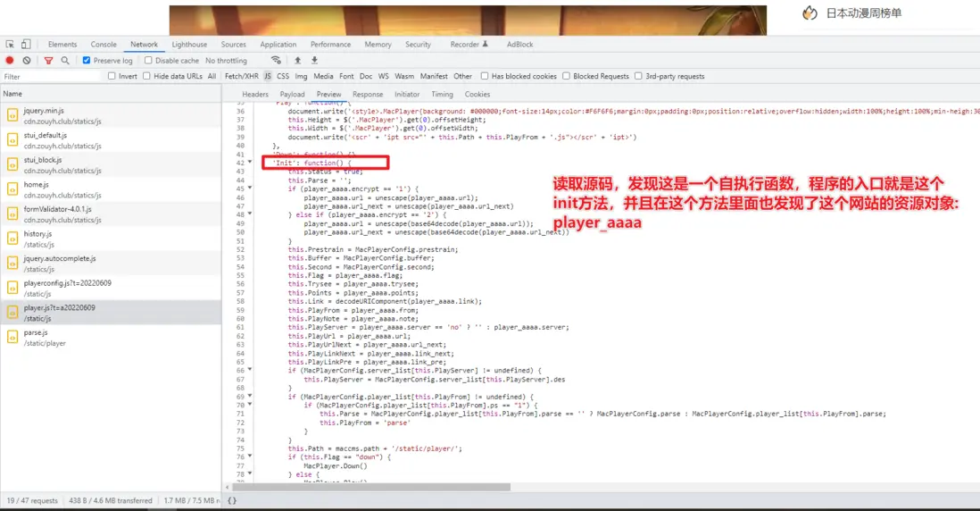Filter requests by CSS type
Screen dimensions: 980x511
pos(283,76)
